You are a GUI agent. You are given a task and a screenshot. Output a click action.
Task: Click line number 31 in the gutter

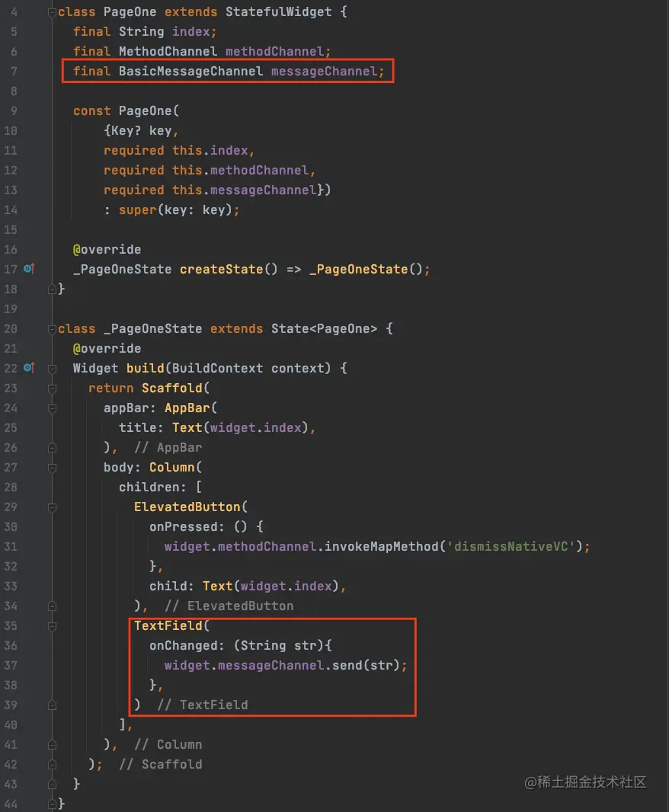coord(11,546)
